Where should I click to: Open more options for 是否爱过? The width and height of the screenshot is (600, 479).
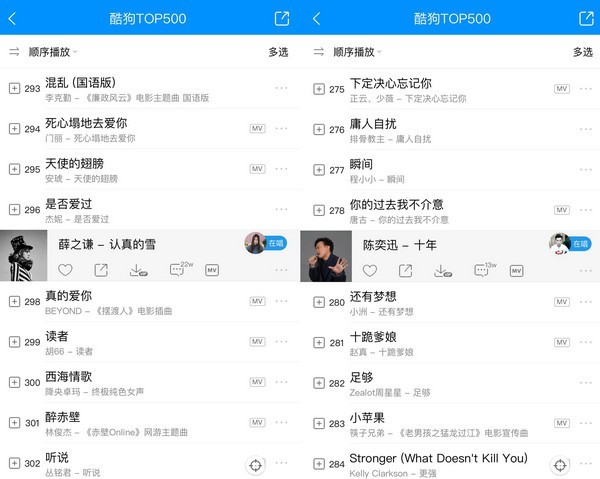281,209
